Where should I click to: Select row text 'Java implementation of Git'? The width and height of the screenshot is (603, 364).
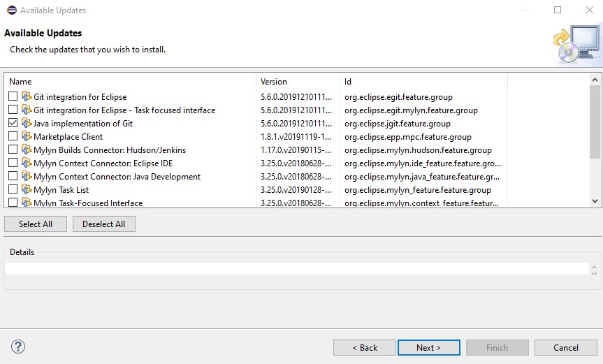click(83, 124)
